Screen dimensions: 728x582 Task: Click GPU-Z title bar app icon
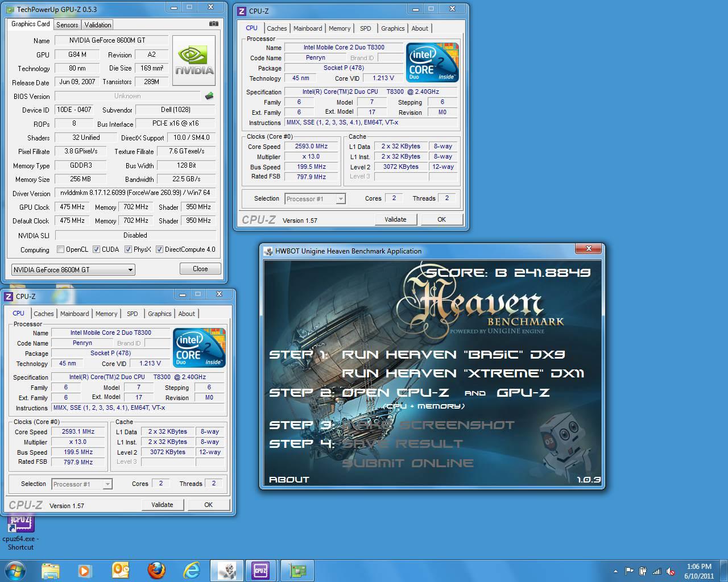point(11,10)
